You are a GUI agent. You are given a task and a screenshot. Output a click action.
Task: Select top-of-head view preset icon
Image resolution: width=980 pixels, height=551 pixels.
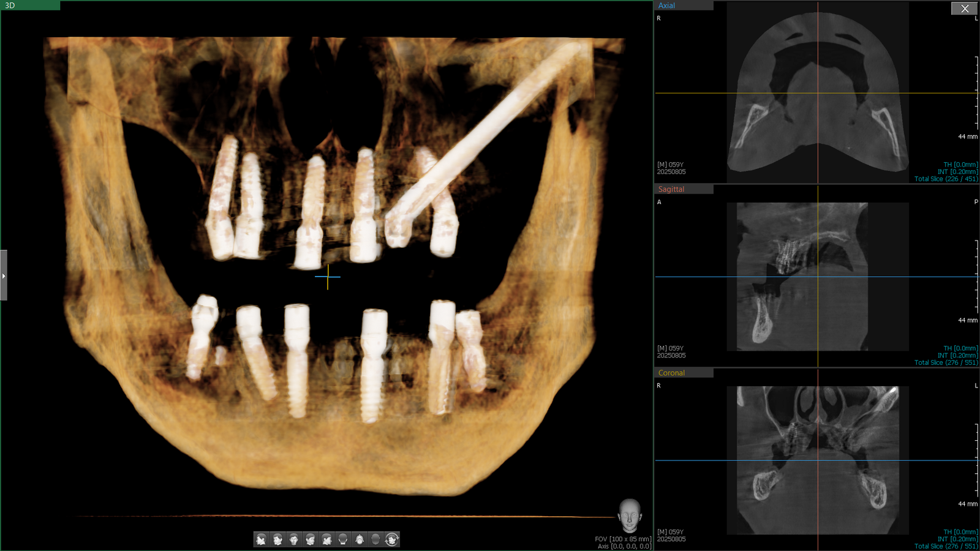pos(360,539)
